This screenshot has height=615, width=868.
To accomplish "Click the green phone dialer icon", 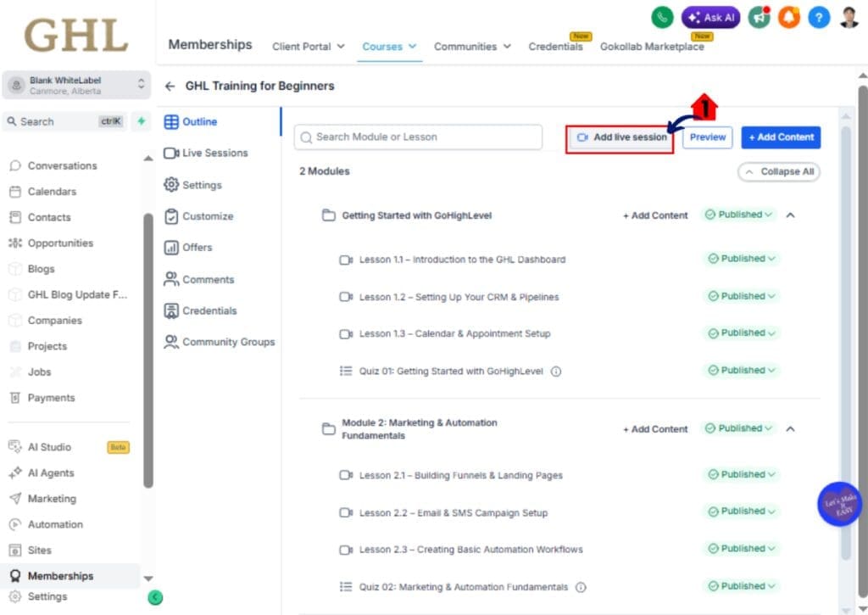I will (x=662, y=17).
